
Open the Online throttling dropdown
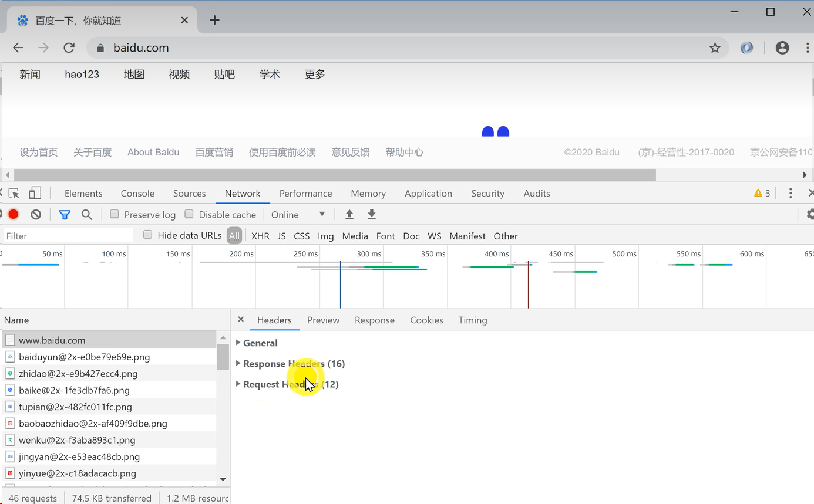[298, 215]
